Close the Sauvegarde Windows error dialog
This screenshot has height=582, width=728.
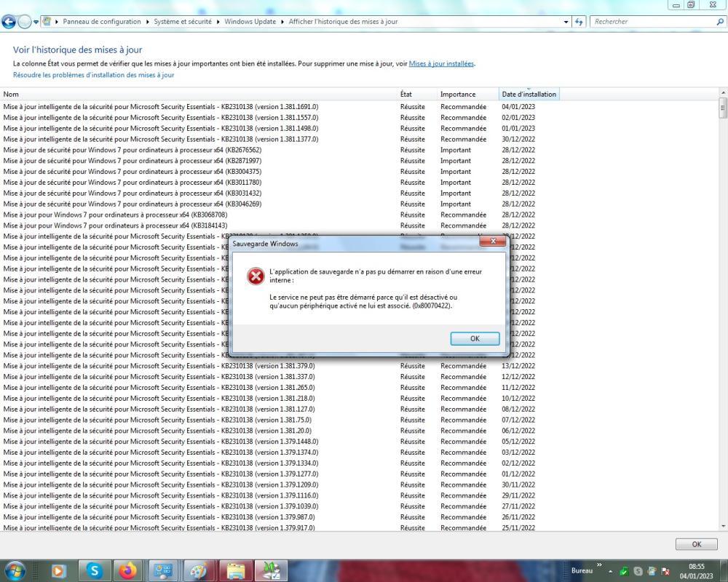493,241
